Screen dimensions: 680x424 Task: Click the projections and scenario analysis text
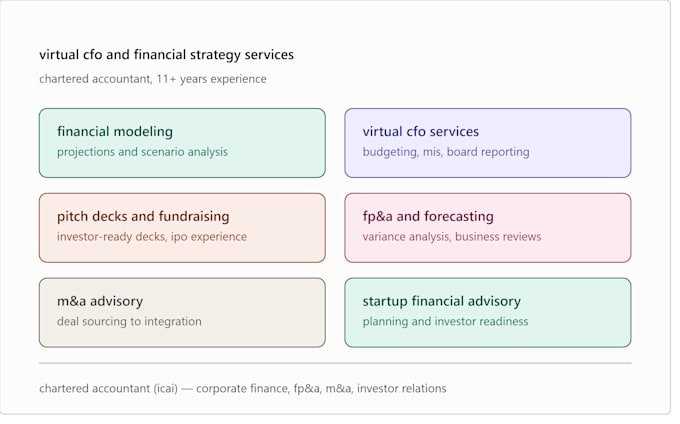144,154
